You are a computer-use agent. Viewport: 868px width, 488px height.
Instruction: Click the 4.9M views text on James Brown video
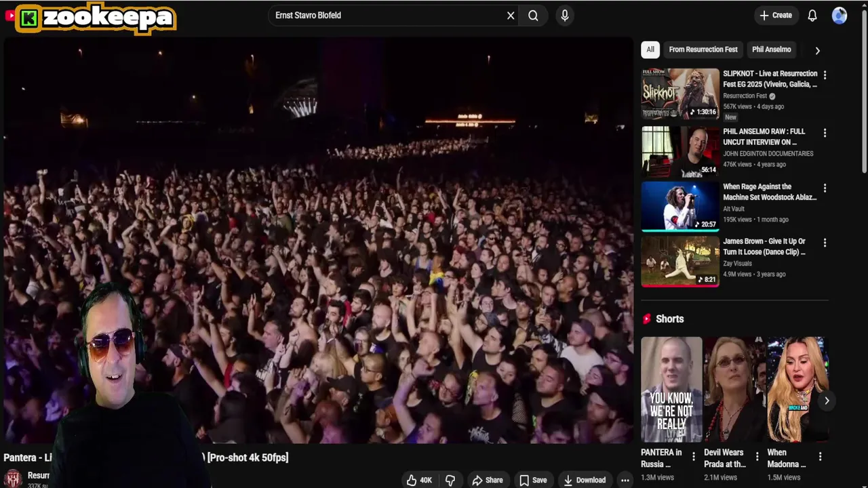click(737, 274)
